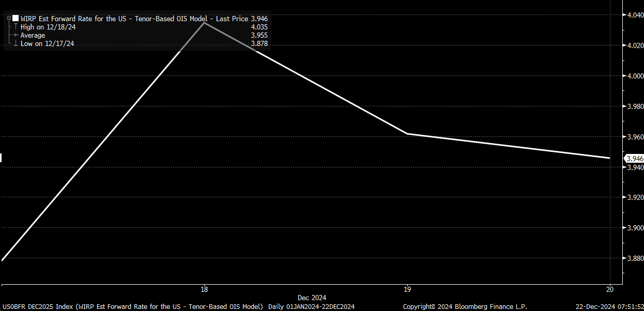Image resolution: width=644 pixels, height=311 pixels.
Task: Click the high value 4.035 in legend
Action: (259, 27)
